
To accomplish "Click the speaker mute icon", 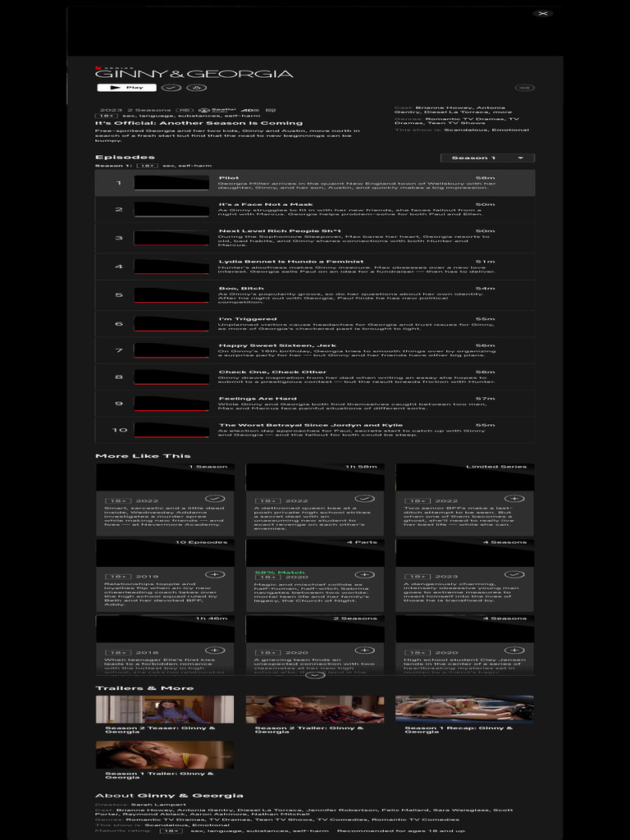I will (x=524, y=88).
